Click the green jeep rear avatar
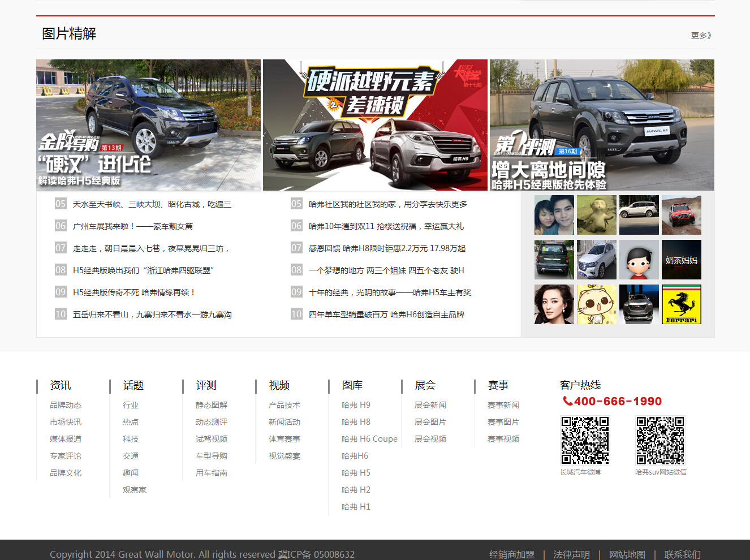This screenshot has height=560, width=750. (x=554, y=260)
